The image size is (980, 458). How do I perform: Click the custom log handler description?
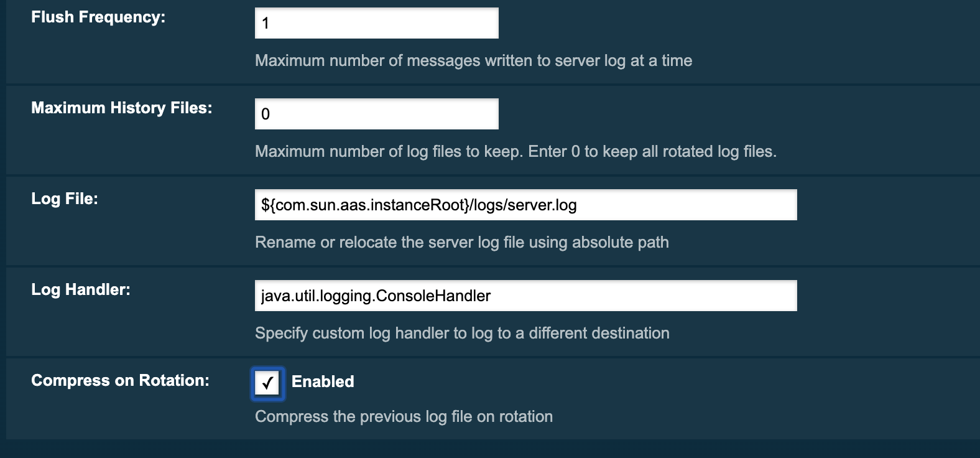pos(461,334)
